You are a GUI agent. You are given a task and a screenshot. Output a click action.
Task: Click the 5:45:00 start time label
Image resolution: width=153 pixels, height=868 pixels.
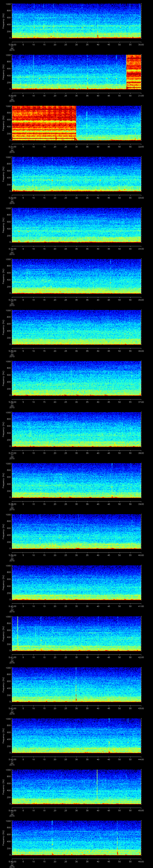point(12,861)
